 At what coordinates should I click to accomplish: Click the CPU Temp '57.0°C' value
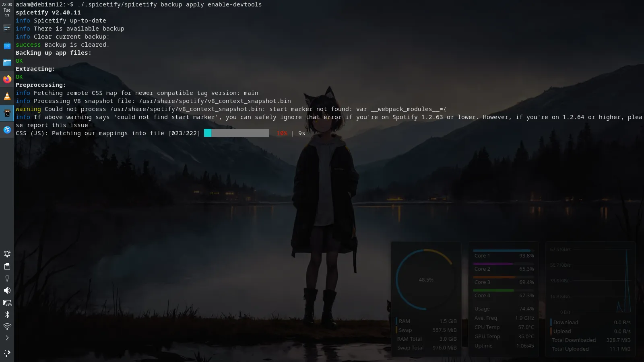pos(526,327)
